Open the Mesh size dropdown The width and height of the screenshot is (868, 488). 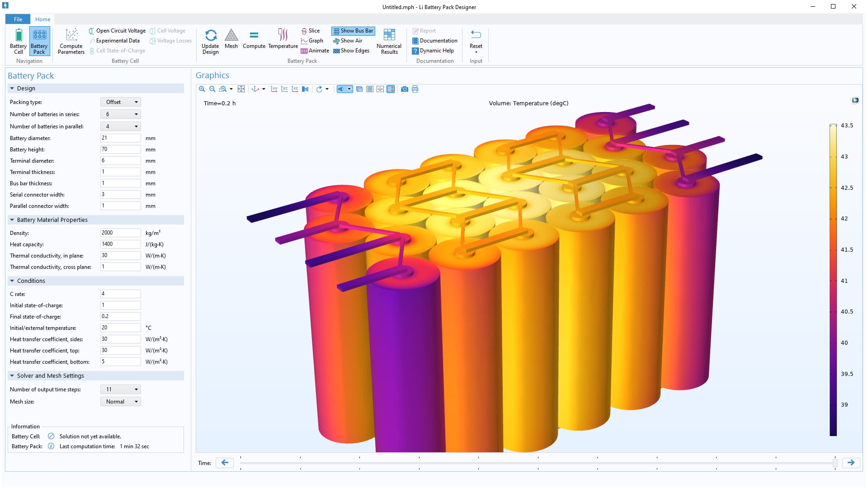pyautogui.click(x=120, y=402)
